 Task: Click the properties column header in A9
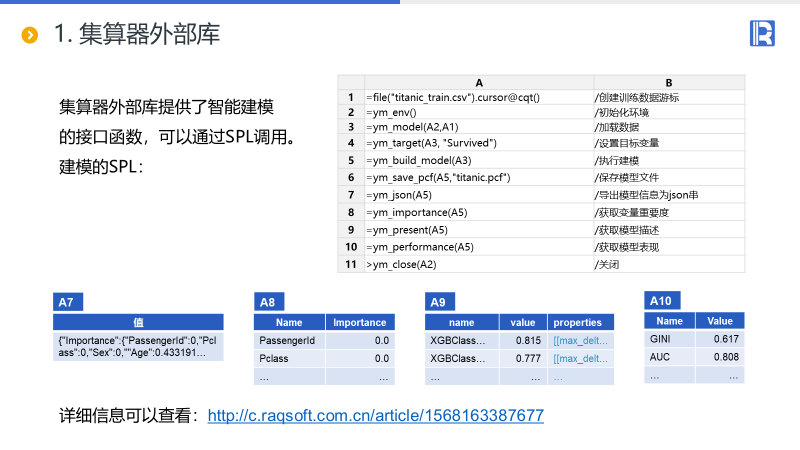(581, 322)
